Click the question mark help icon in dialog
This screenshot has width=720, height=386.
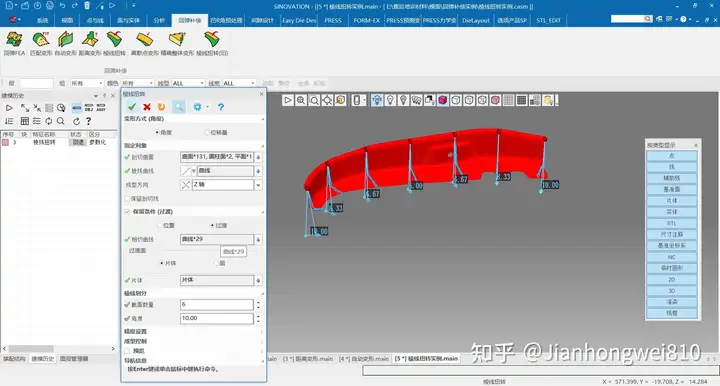click(221, 107)
